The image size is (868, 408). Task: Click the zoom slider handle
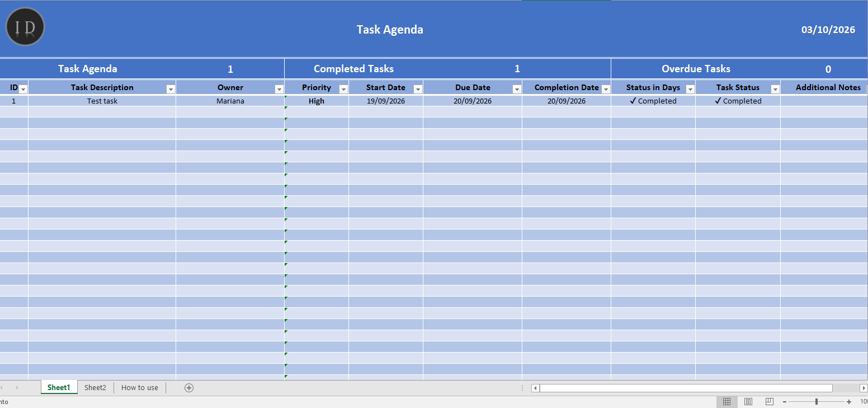(x=817, y=402)
